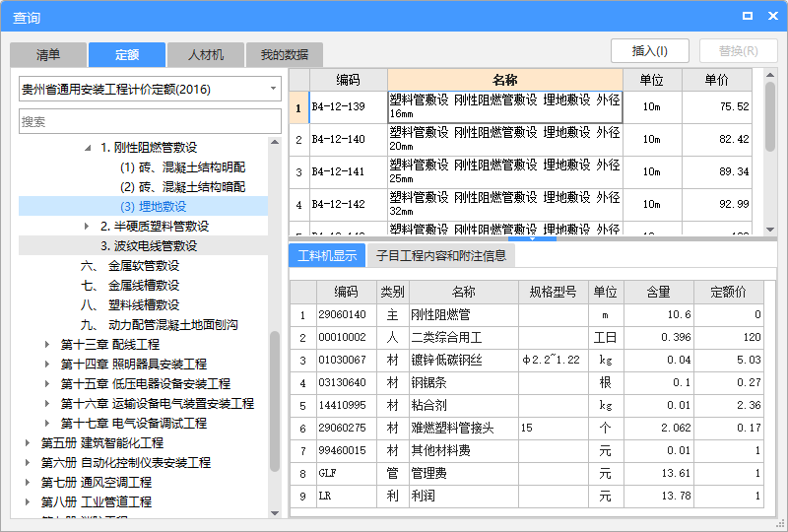Image resolution: width=788 pixels, height=532 pixels.
Task: Select quota row B4-12-139
Action: click(521, 107)
